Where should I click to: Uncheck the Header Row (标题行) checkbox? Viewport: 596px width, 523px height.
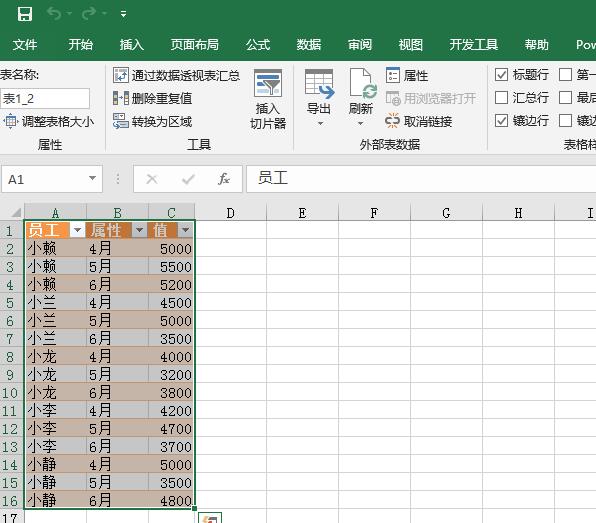click(x=501, y=74)
